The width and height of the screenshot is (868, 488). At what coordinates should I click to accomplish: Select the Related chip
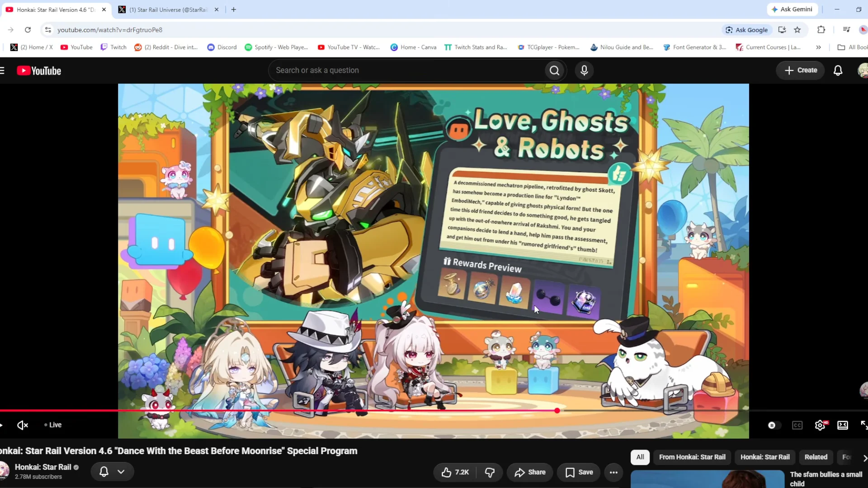[x=816, y=457]
